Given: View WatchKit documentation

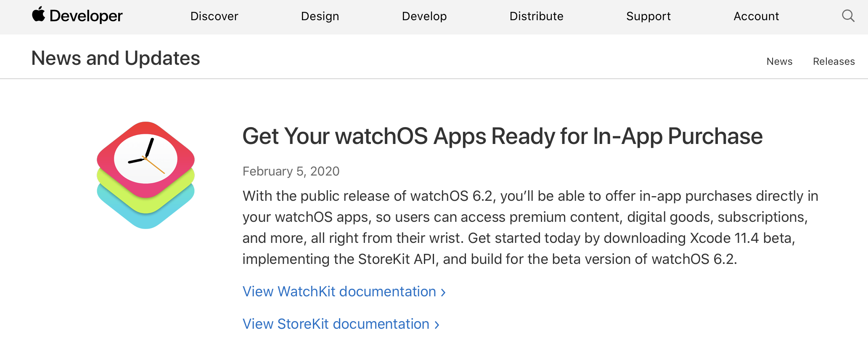Looking at the screenshot, I should [x=339, y=291].
